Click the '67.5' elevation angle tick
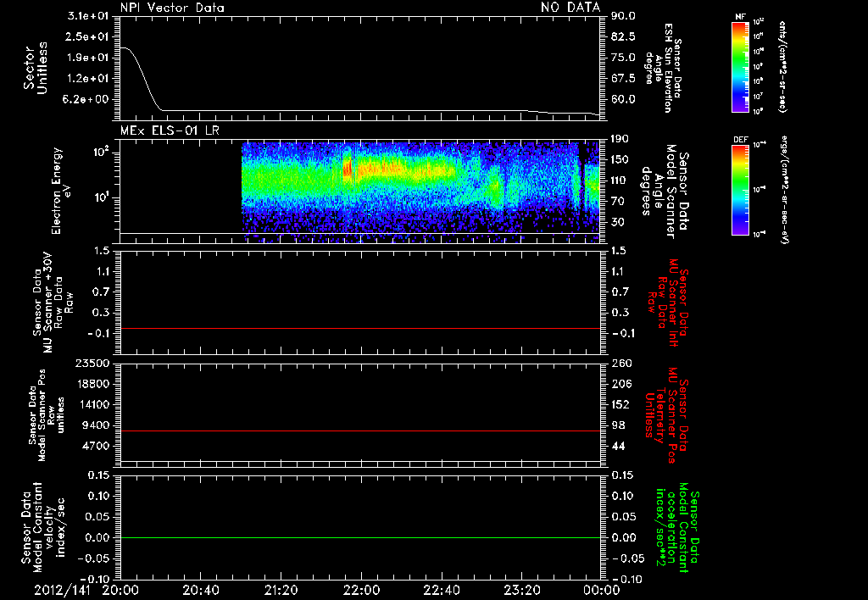The image size is (868, 600). point(623,79)
